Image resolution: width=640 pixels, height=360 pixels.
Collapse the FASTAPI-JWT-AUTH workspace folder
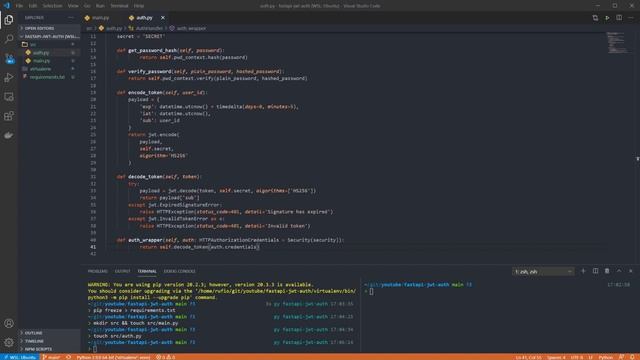tap(49, 36)
